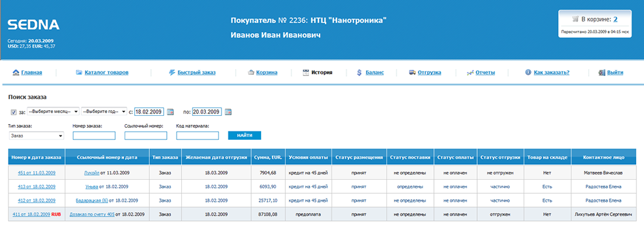Click the cart count number 2
This screenshot has width=644, height=240.
coord(616,19)
